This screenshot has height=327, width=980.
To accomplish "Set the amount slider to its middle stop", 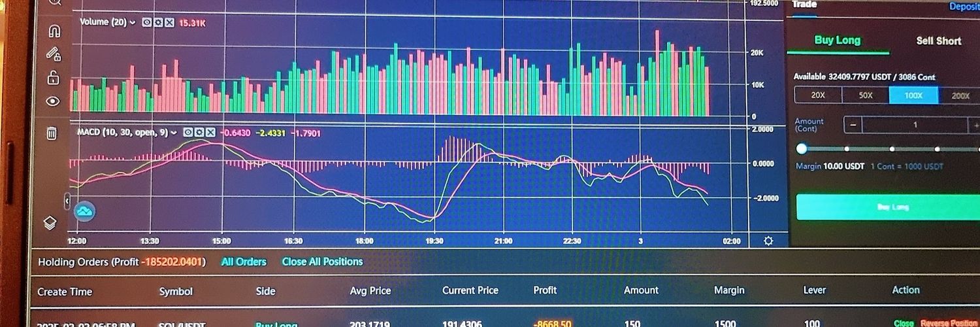I will [x=892, y=149].
